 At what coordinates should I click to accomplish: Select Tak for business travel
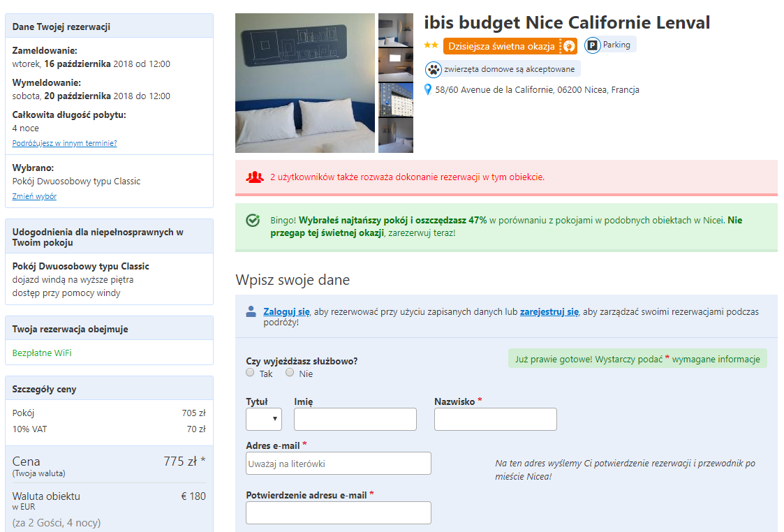250,373
